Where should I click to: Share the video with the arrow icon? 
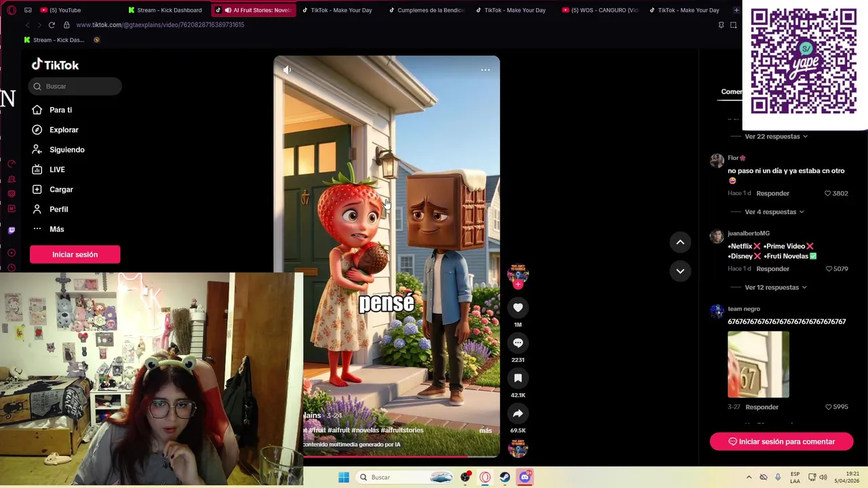coord(518,413)
